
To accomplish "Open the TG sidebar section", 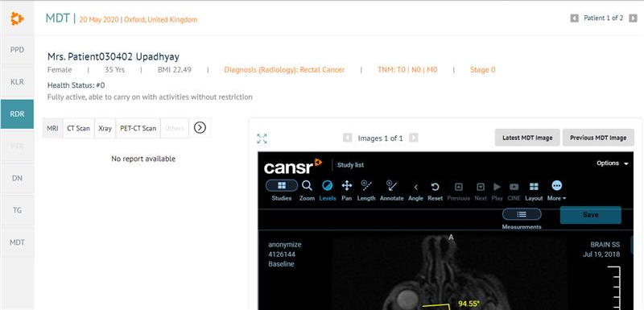I will [17, 210].
